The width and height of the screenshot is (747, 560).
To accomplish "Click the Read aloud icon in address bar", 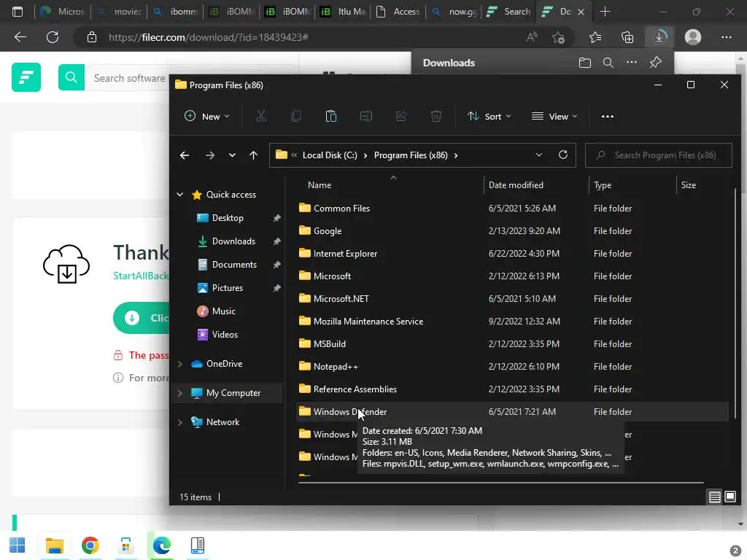I will pyautogui.click(x=532, y=37).
